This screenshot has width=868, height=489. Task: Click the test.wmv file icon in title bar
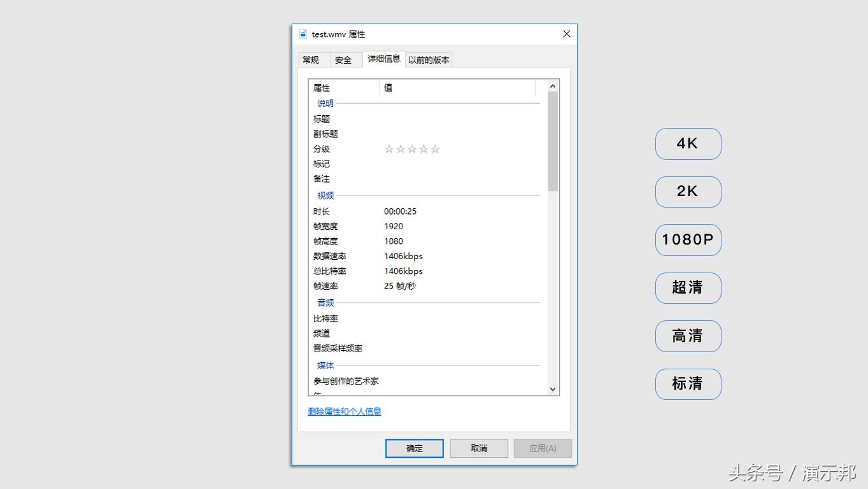coord(303,34)
